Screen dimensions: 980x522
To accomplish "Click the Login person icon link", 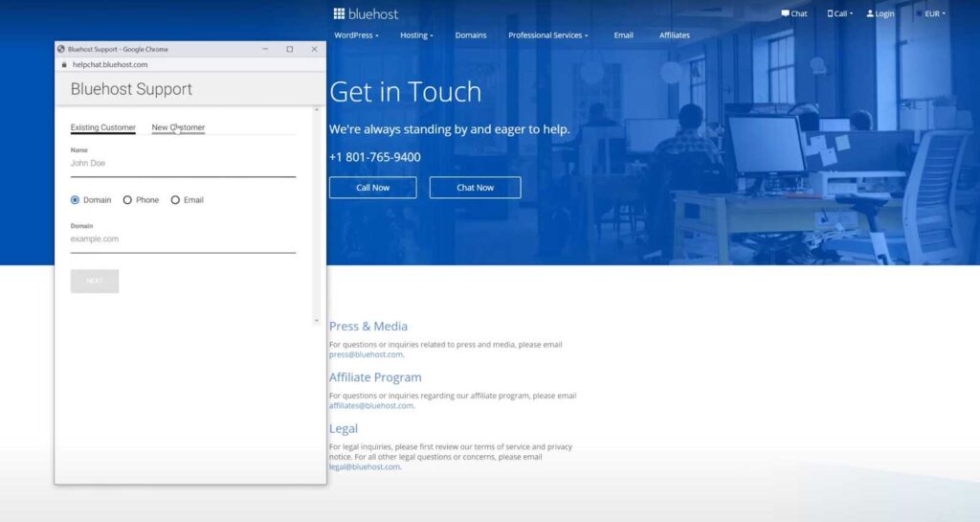I will pos(880,13).
